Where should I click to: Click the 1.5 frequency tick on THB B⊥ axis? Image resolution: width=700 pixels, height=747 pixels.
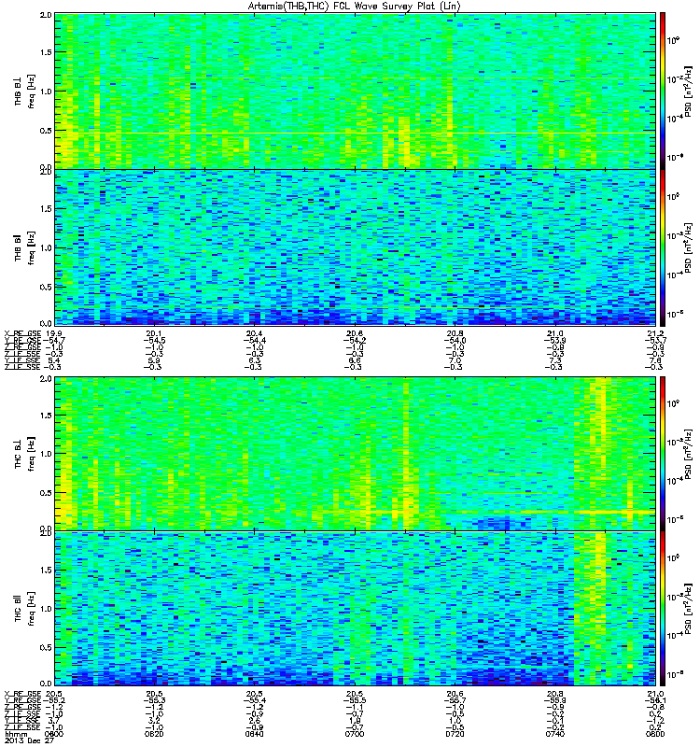point(46,52)
